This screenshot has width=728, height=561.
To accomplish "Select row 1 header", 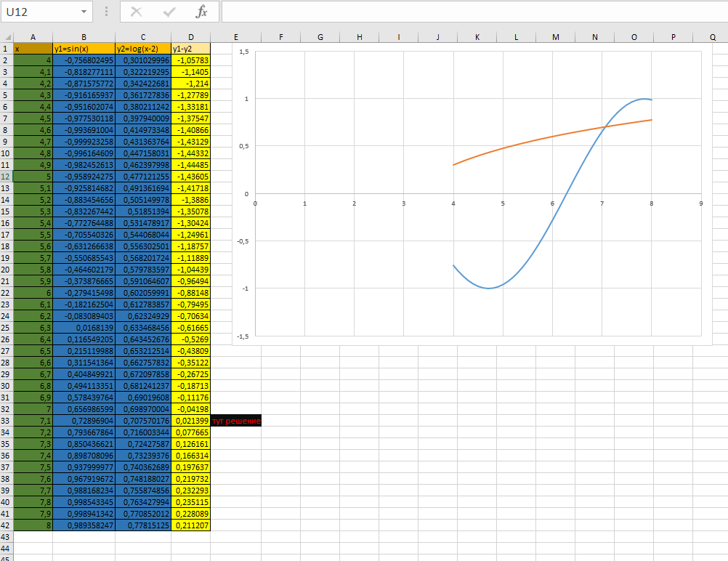I will [x=7, y=49].
